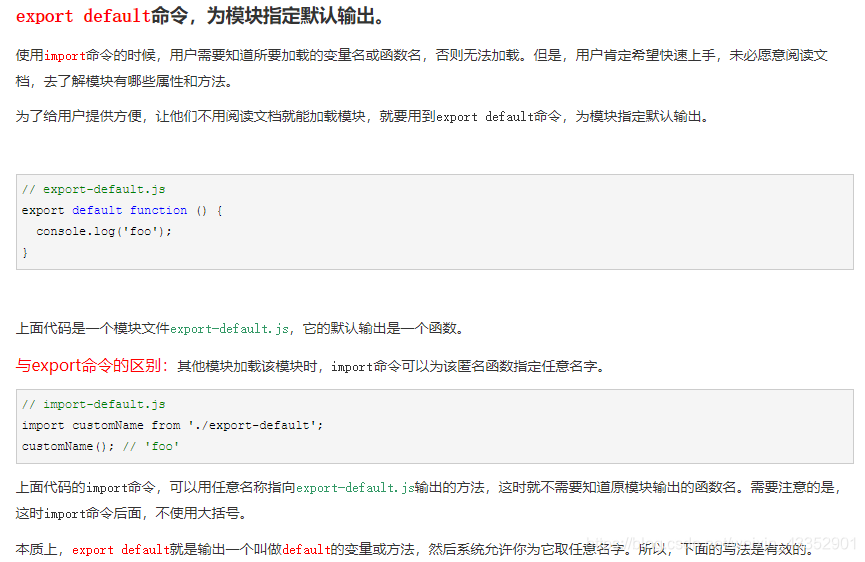Click the red 'import' word in first paragraph

(65, 56)
